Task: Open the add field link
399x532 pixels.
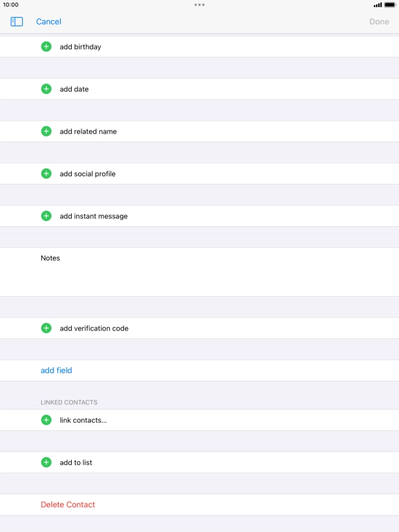Action: 56,370
